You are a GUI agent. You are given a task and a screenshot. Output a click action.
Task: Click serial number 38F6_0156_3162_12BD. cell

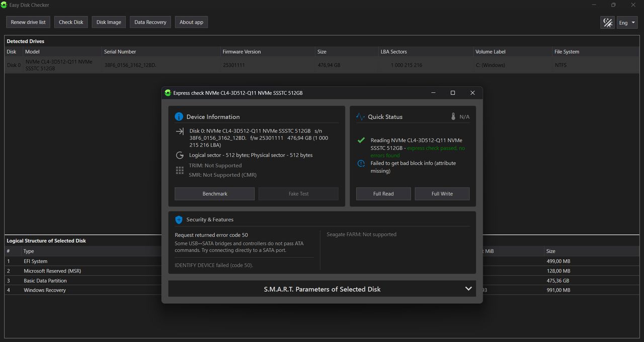130,65
